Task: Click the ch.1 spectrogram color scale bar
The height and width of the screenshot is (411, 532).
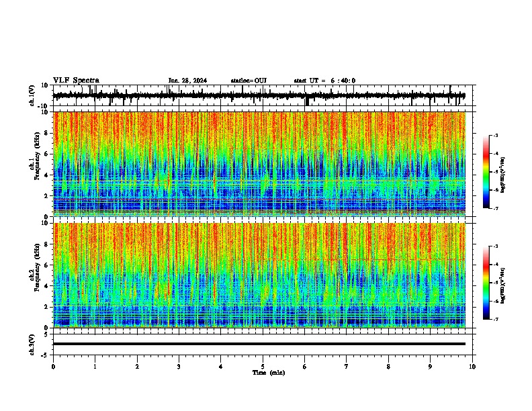Action: tap(486, 172)
